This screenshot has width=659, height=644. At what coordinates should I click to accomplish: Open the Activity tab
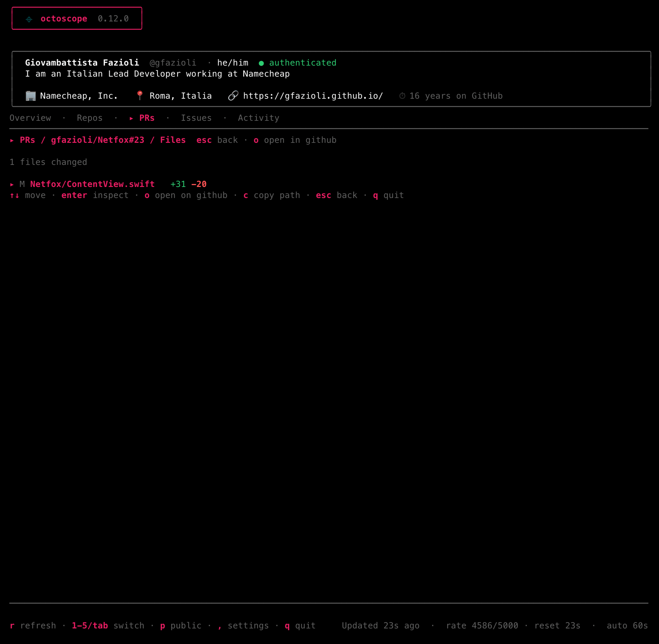(259, 118)
